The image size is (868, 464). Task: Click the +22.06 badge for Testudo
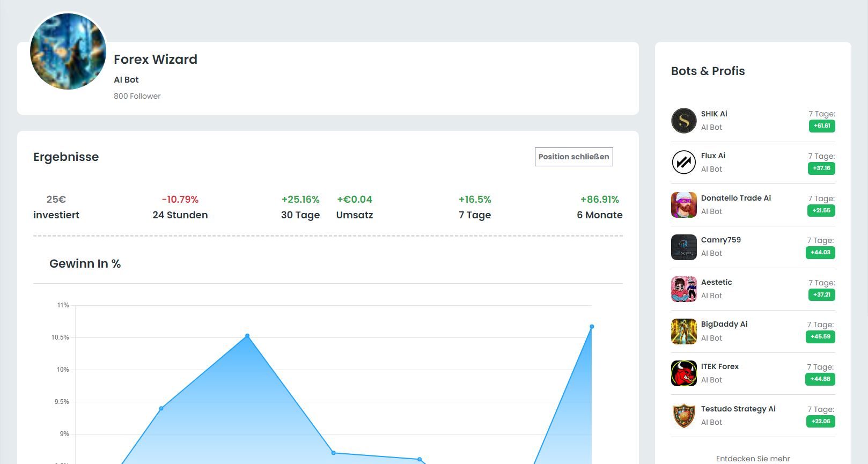[820, 421]
